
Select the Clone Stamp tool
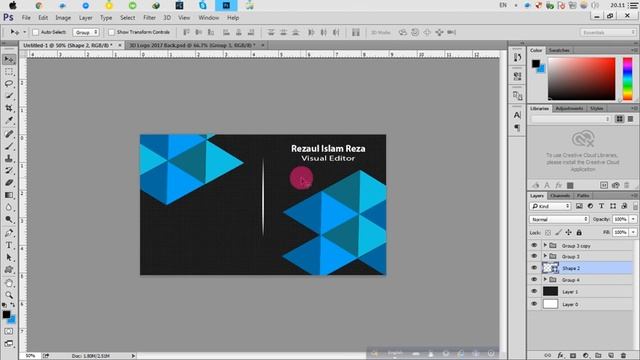click(9, 158)
